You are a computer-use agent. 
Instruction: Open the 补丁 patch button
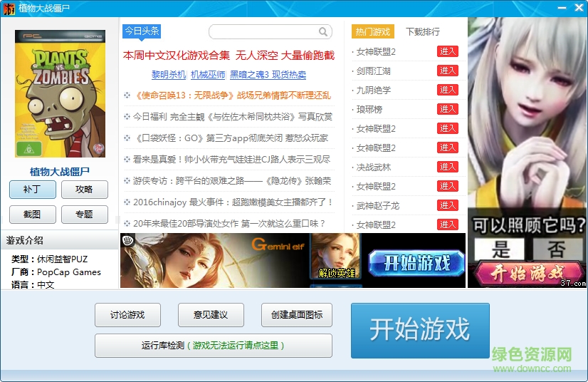33,190
